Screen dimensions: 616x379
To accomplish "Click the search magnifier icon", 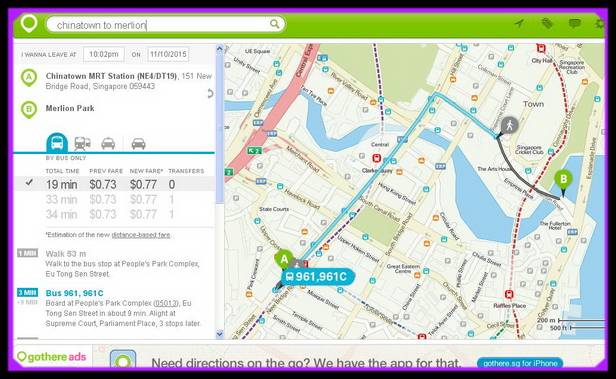I will pyautogui.click(x=275, y=24).
